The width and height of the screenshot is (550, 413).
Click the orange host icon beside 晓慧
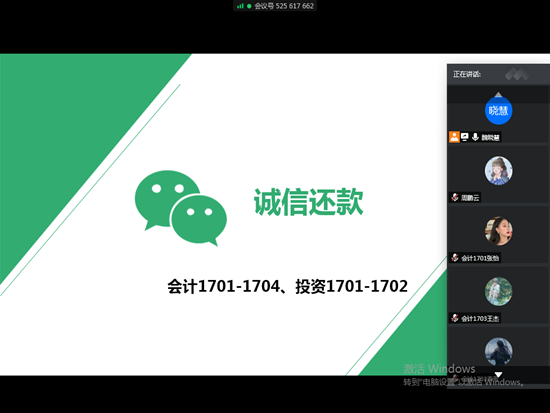[454, 137]
